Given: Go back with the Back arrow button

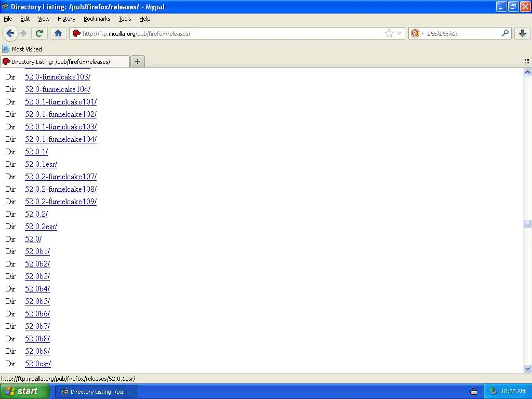Looking at the screenshot, I should (x=10, y=33).
